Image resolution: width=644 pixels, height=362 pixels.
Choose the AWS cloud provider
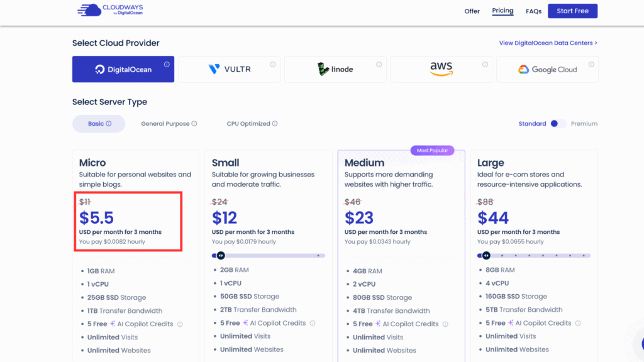(441, 69)
